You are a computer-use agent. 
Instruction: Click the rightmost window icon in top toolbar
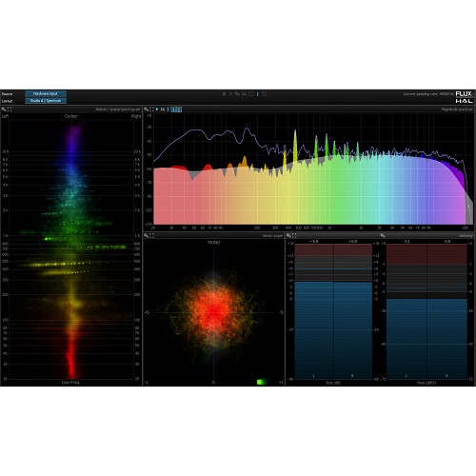[265, 94]
